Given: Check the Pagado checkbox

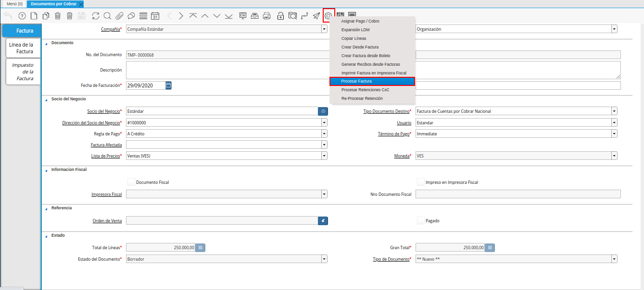Looking at the screenshot, I should [421, 220].
